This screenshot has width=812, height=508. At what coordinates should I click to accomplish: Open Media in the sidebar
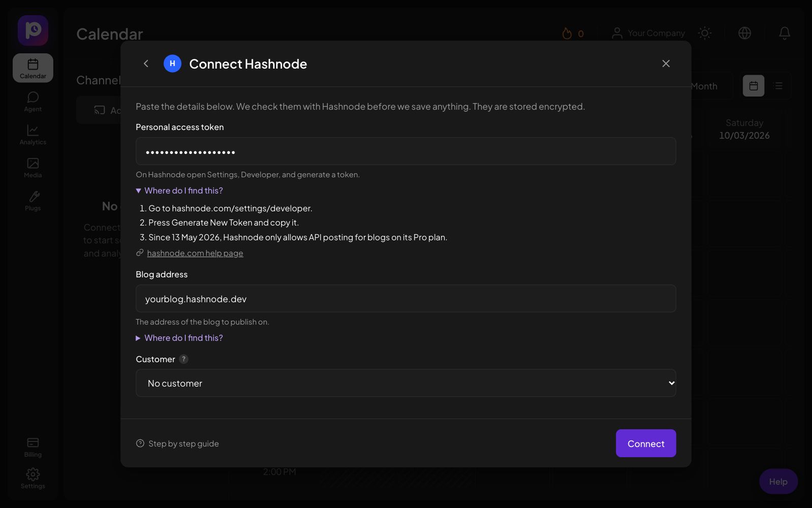(x=33, y=168)
